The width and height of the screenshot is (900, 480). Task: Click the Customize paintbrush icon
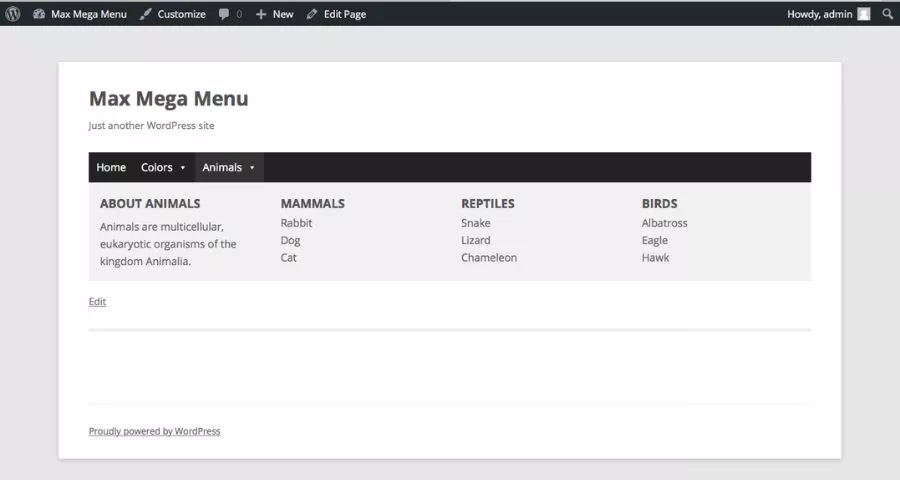pyautogui.click(x=146, y=14)
